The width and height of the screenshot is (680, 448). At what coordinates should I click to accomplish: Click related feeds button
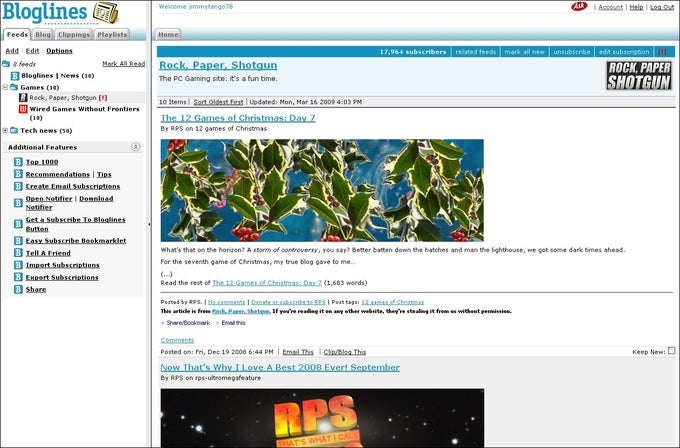475,52
